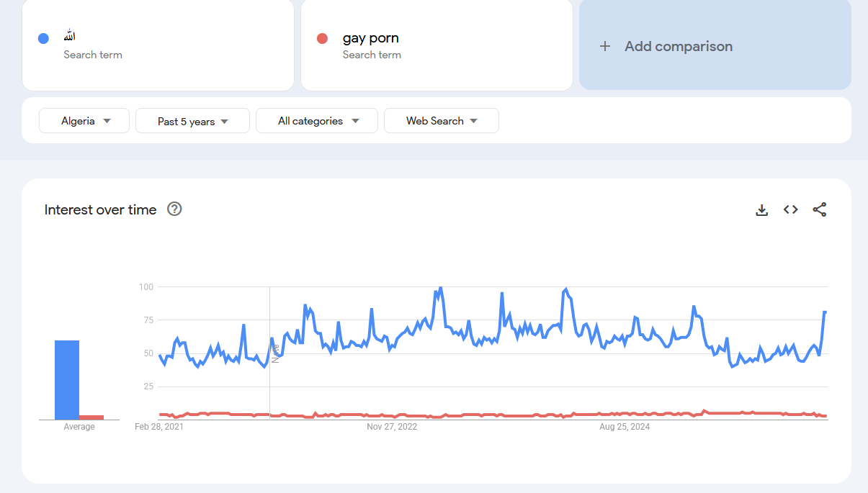This screenshot has width=868, height=493.
Task: Click the blue dot of the first term
Action: (x=43, y=38)
